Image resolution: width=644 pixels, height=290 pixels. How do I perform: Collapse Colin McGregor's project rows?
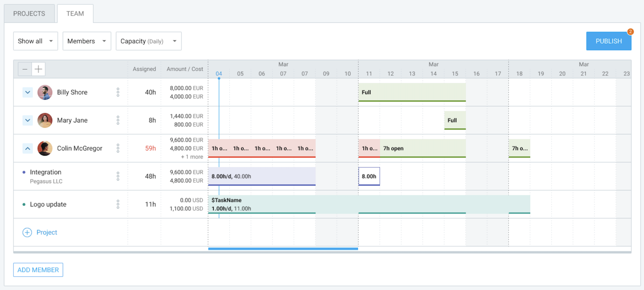point(27,148)
